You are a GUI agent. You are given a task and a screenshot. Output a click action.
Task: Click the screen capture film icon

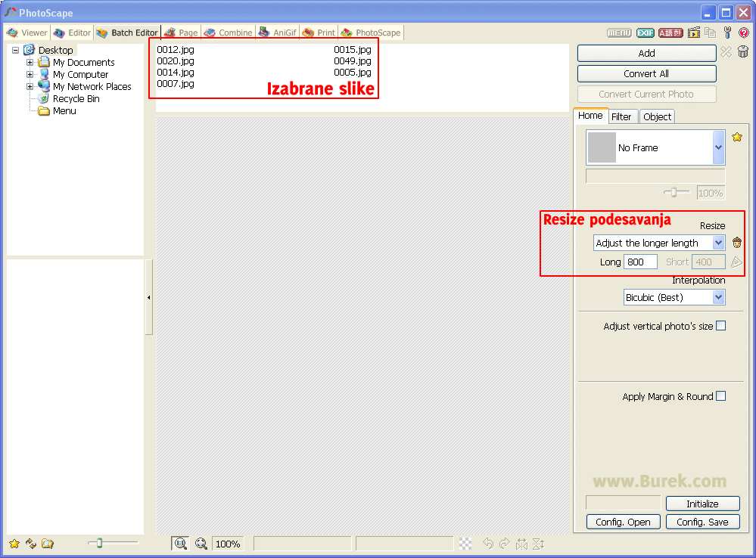(694, 33)
